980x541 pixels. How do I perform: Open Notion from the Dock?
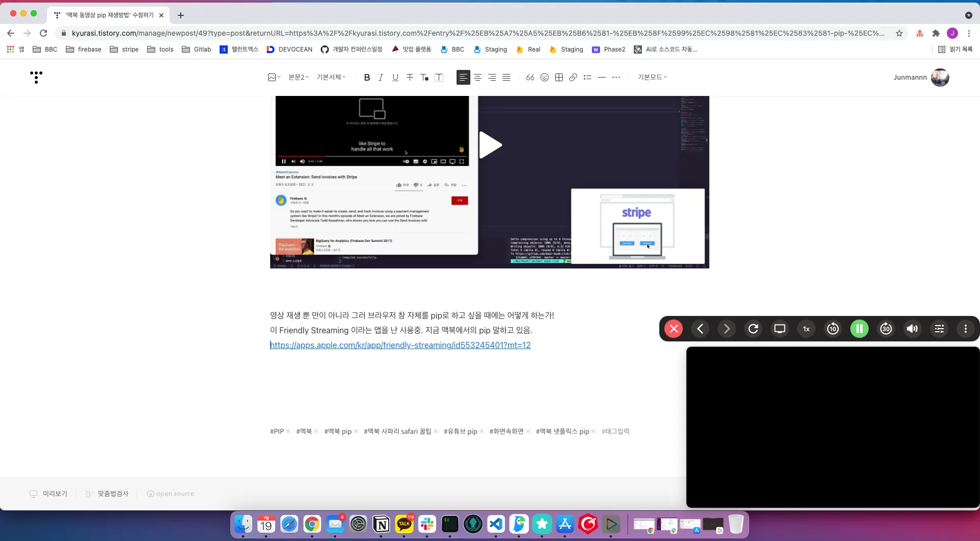coord(381,524)
